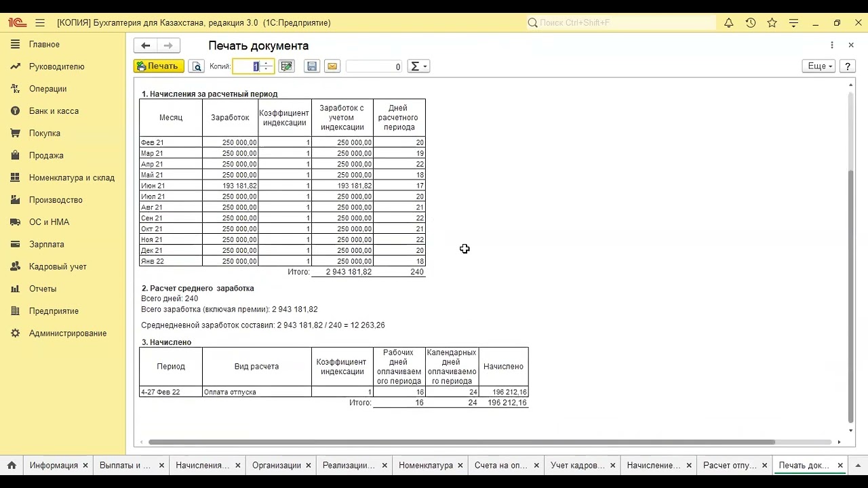Click the print preview magnifier icon
Image resolution: width=868 pixels, height=488 pixels.
(197, 66)
